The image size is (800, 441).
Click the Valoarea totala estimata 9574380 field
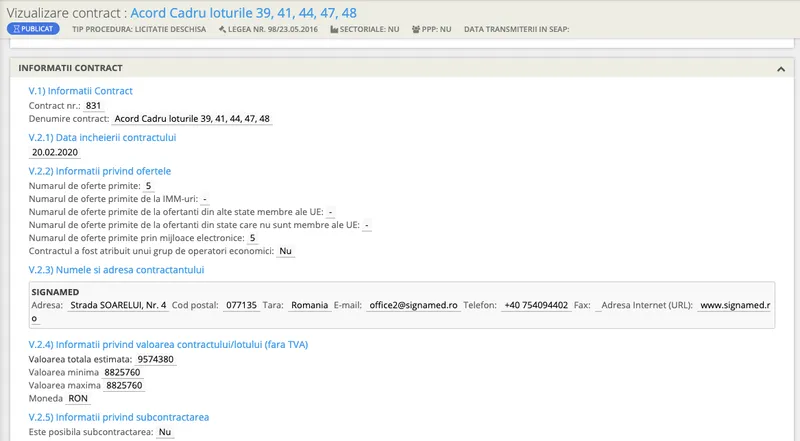pos(155,359)
